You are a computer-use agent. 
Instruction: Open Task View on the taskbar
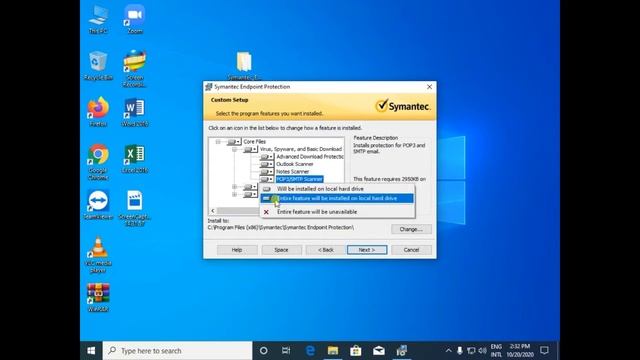[x=286, y=351]
